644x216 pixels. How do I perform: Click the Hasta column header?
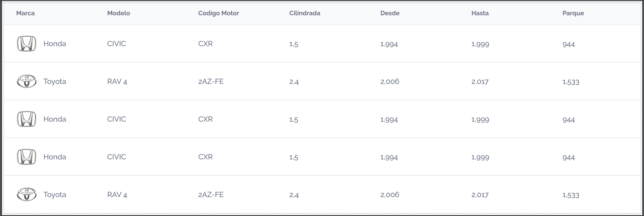[x=480, y=13]
